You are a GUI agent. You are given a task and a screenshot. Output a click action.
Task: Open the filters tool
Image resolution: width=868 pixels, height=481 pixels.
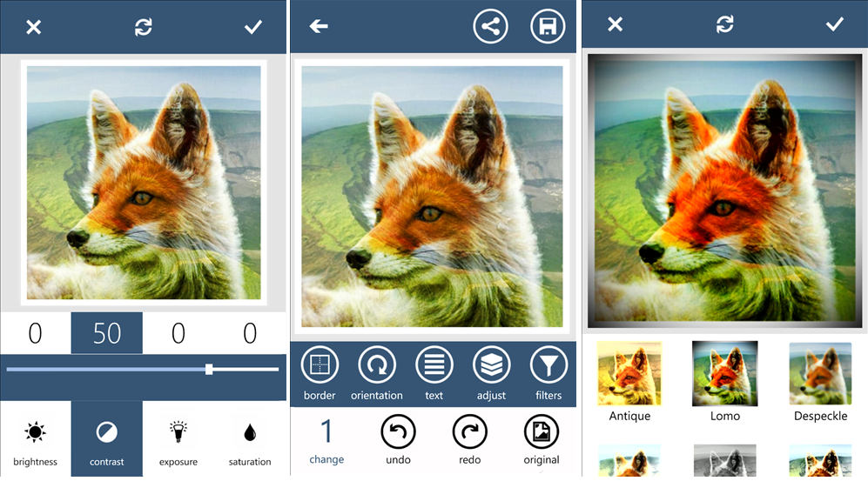click(548, 373)
